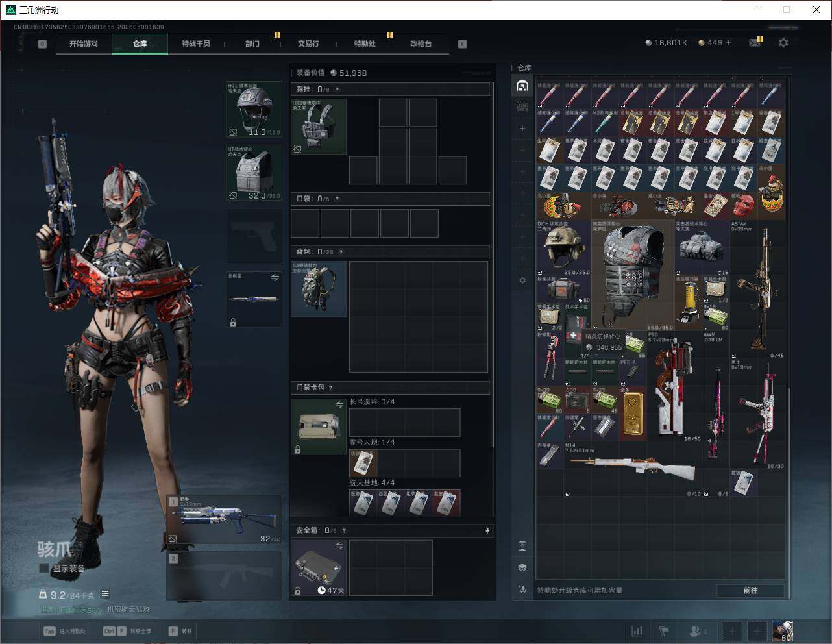Click the 前往 button
Image resolution: width=832 pixels, height=644 pixels.
(x=750, y=590)
